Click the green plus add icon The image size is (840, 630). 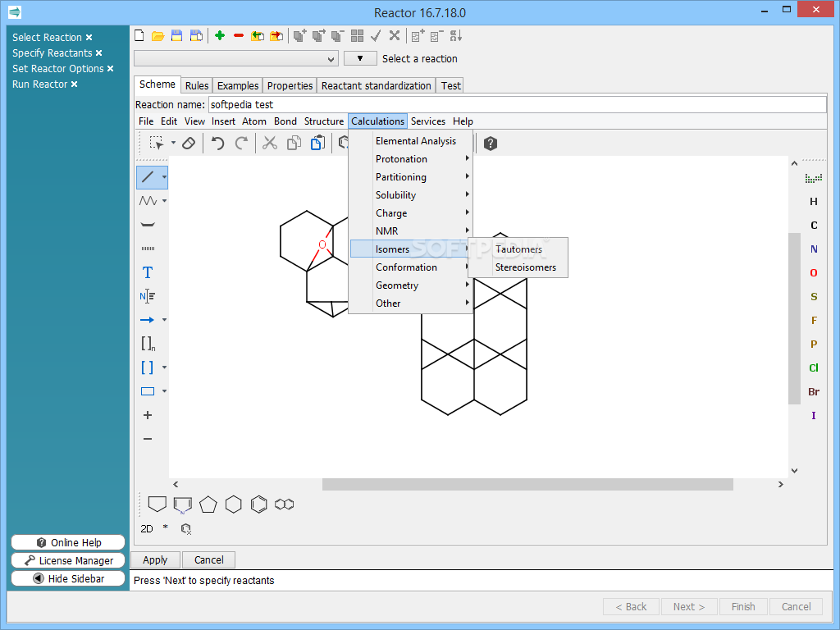[220, 36]
